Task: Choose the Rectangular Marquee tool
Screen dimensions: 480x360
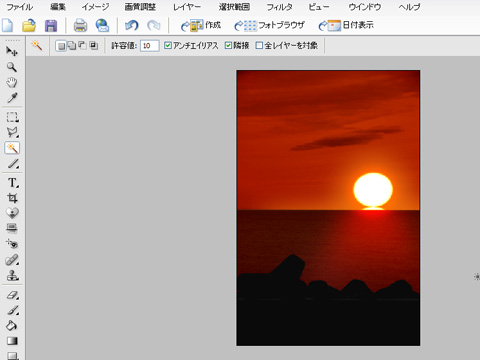Action: [12, 117]
